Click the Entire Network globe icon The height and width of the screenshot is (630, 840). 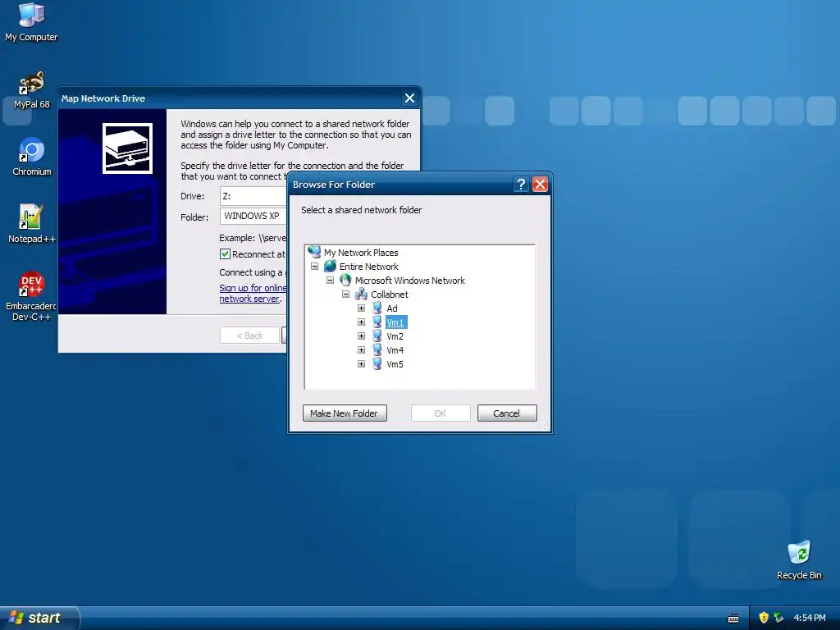[x=330, y=266]
